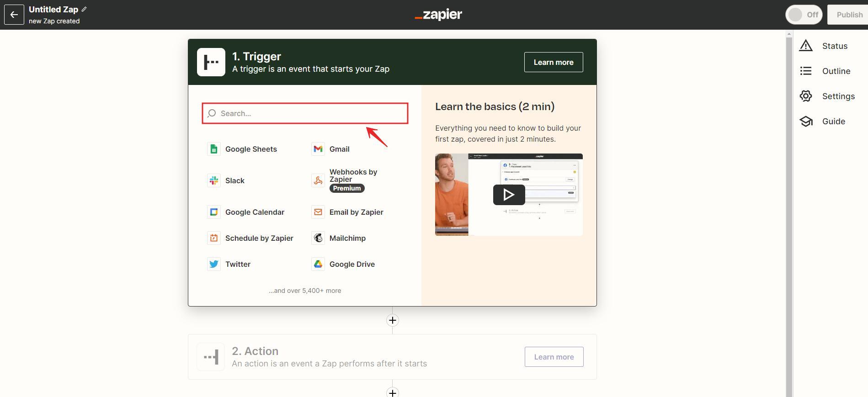The image size is (868, 397).
Task: Click the Settings gear icon
Action: [806, 96]
